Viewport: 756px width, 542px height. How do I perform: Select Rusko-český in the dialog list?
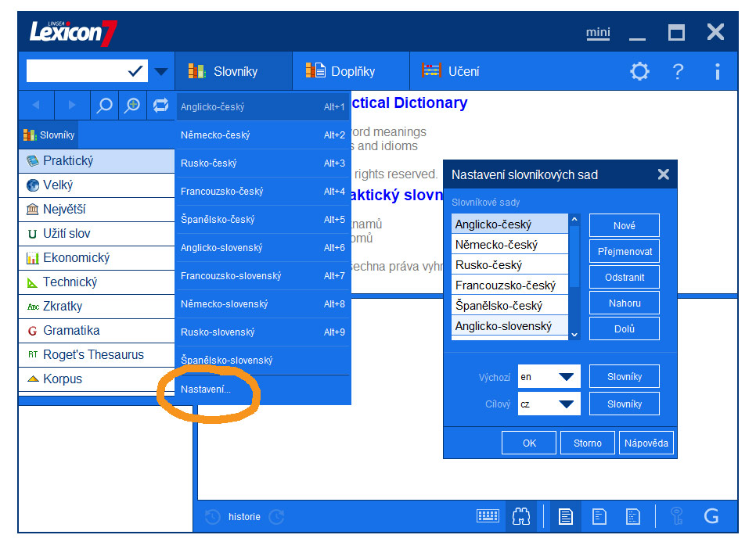point(509,265)
